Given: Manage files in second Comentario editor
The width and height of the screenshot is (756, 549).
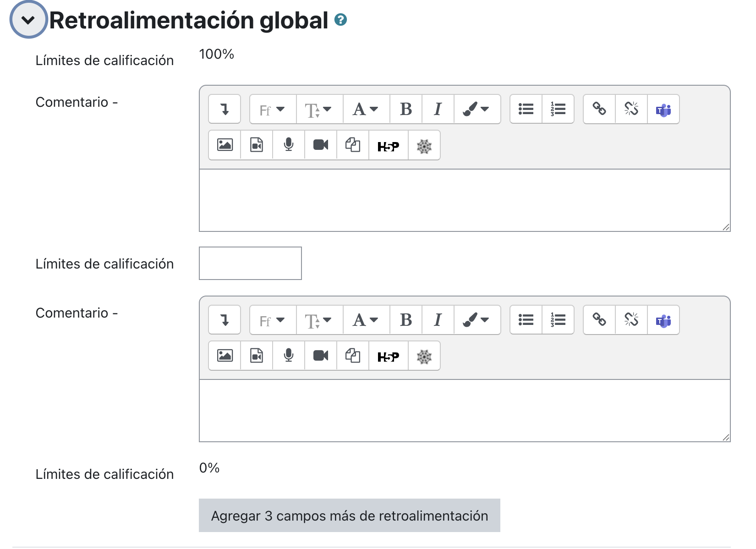Looking at the screenshot, I should tap(353, 356).
